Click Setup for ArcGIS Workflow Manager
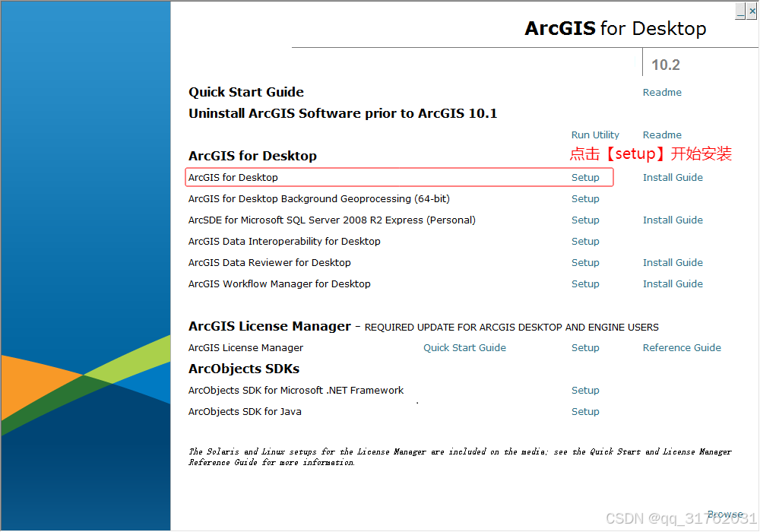This screenshot has height=532, width=760. click(585, 284)
